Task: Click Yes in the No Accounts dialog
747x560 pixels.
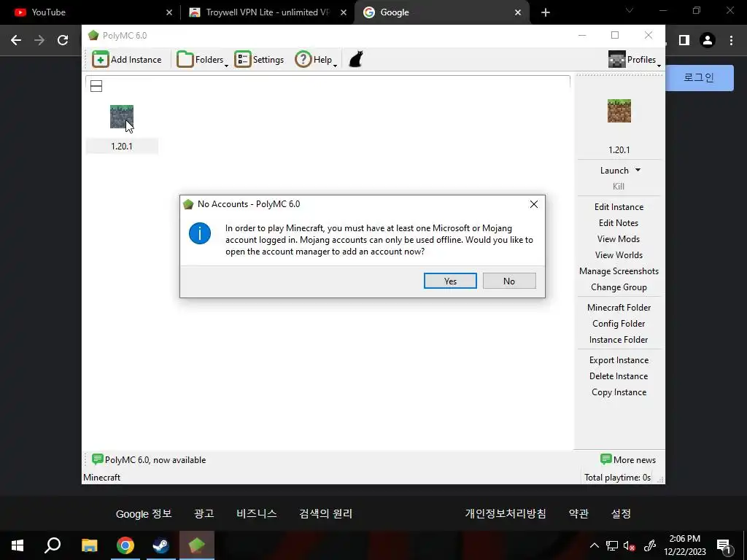Action: (x=450, y=281)
